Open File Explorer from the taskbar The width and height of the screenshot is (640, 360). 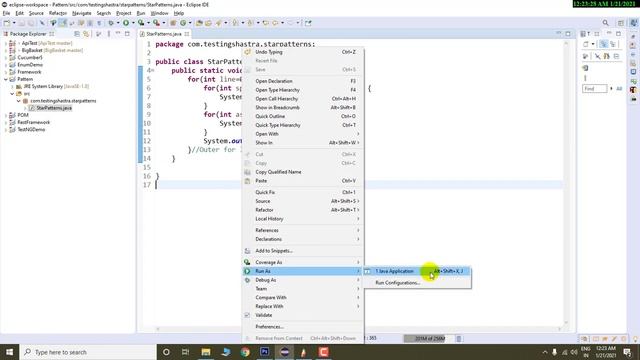[x=206, y=352]
